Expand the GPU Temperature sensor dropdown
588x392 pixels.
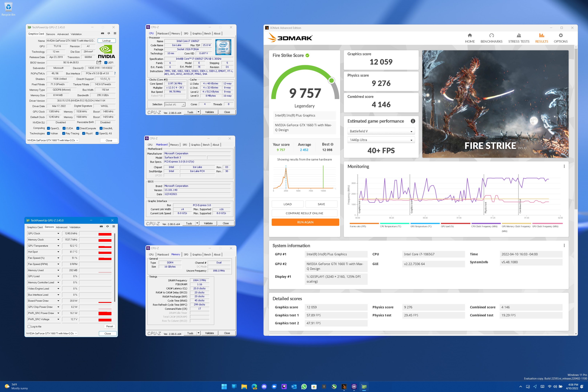[x=58, y=246]
